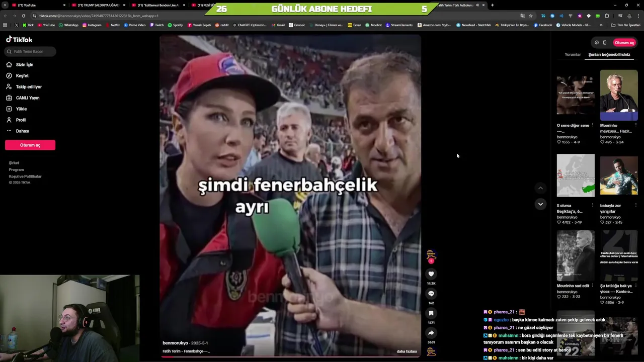Image resolution: width=644 pixels, height=362 pixels.
Task: Open the Netflix bookmark
Action: click(113, 25)
